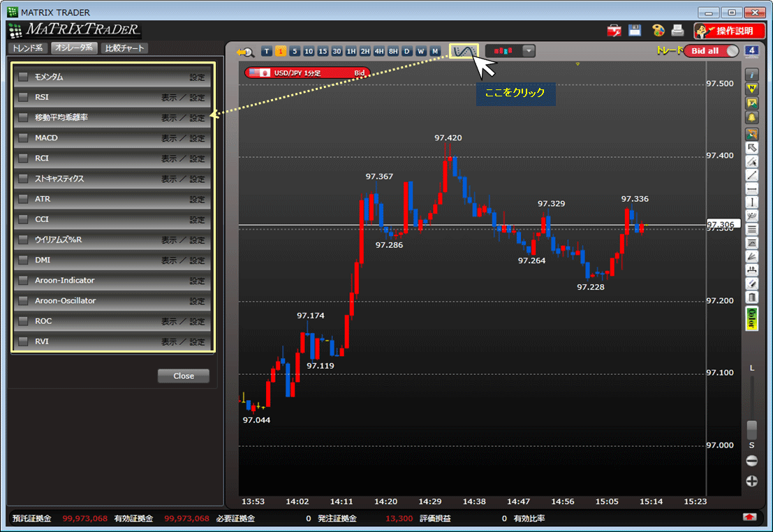Select the diagonal trend line tool
Viewport: 773px width, 532px height.
coord(751,175)
